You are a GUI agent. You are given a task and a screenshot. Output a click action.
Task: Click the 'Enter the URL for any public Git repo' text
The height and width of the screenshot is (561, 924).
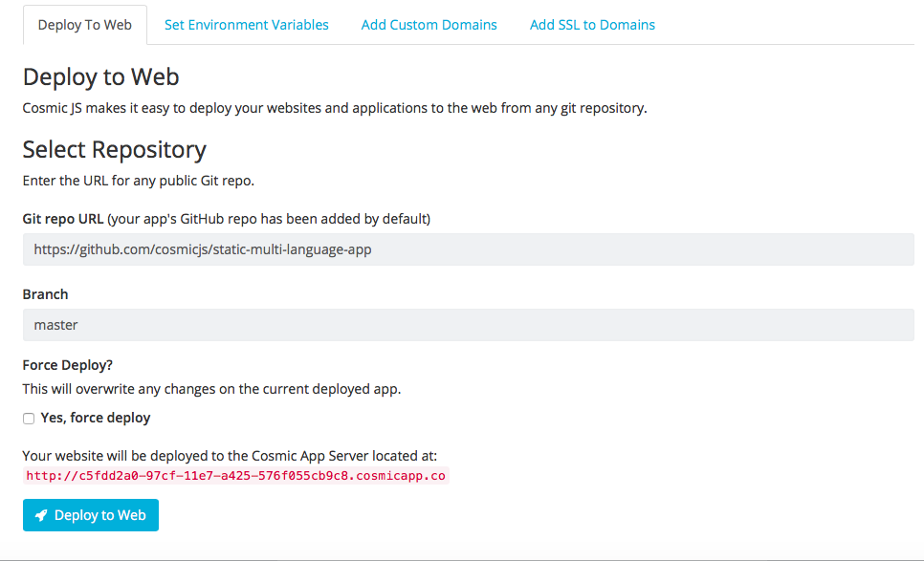(138, 180)
